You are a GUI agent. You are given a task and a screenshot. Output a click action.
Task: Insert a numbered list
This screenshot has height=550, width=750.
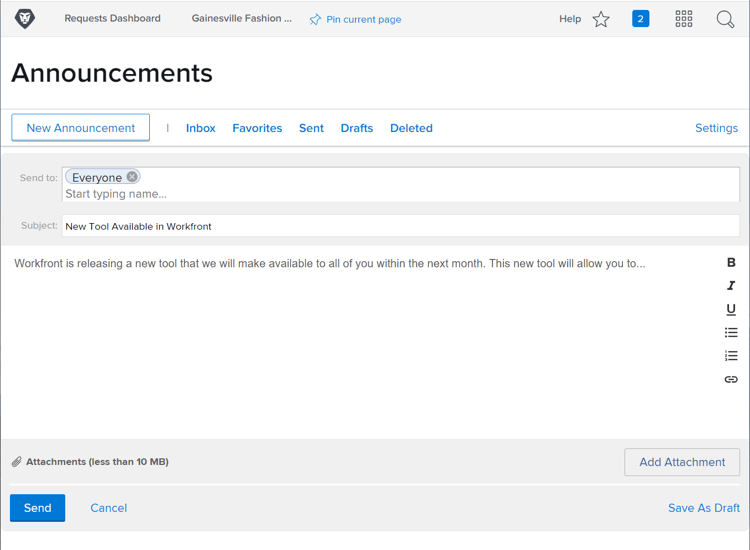(x=731, y=356)
